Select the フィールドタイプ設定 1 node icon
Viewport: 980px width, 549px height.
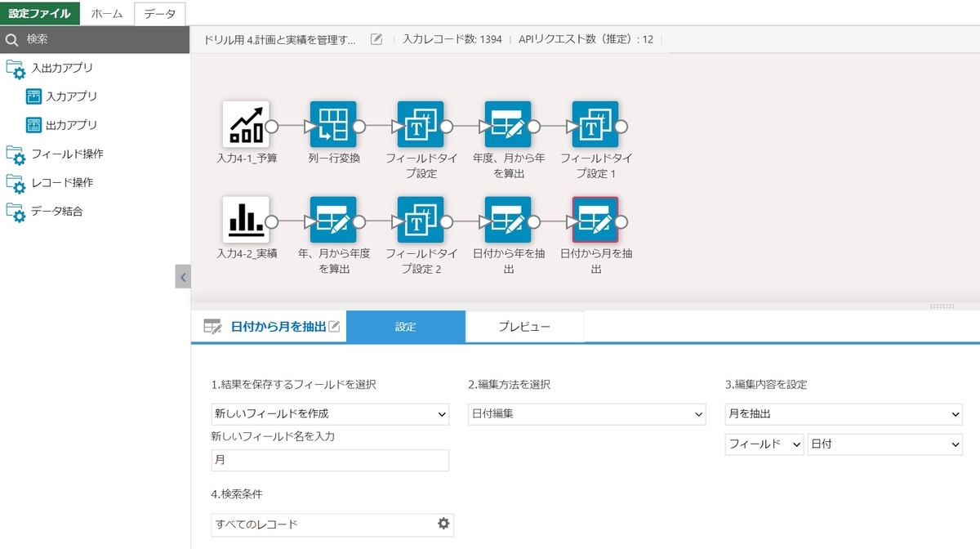pyautogui.click(x=595, y=125)
